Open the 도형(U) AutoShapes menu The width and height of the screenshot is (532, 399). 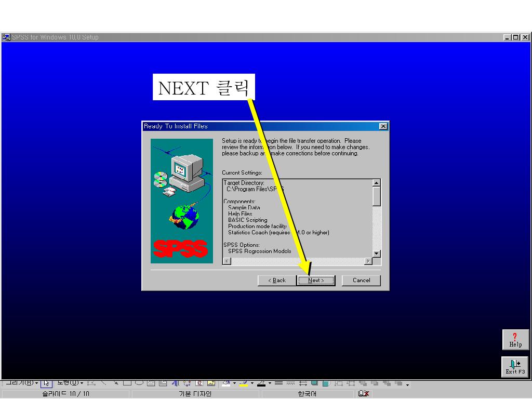[x=70, y=383]
